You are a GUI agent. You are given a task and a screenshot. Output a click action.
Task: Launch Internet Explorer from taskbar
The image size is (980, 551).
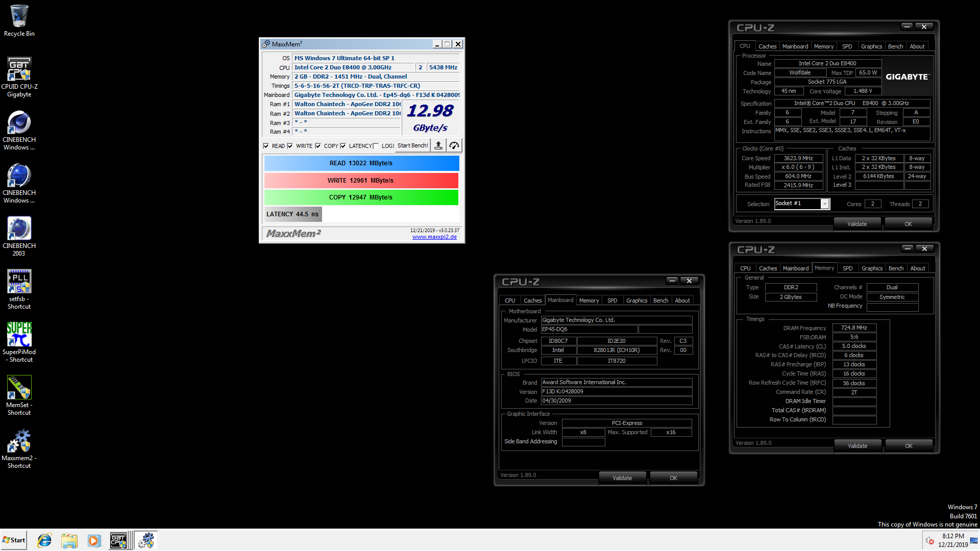coord(44,540)
